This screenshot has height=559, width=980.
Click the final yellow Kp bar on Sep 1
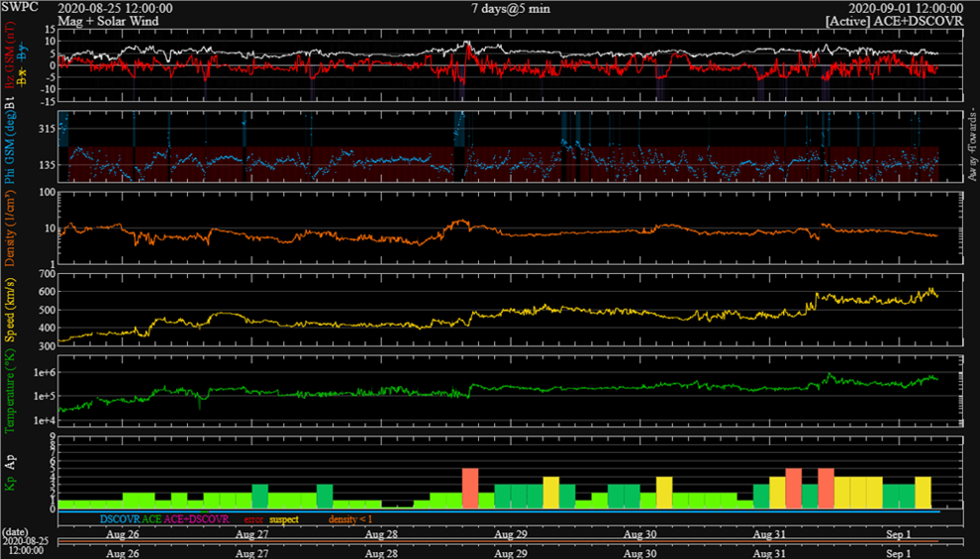(924, 492)
